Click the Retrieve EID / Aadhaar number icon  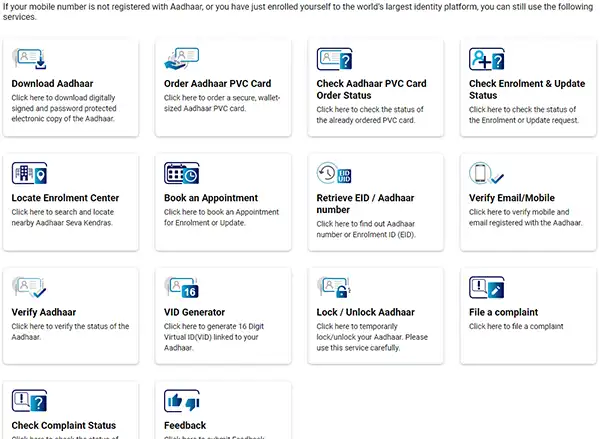pos(334,173)
